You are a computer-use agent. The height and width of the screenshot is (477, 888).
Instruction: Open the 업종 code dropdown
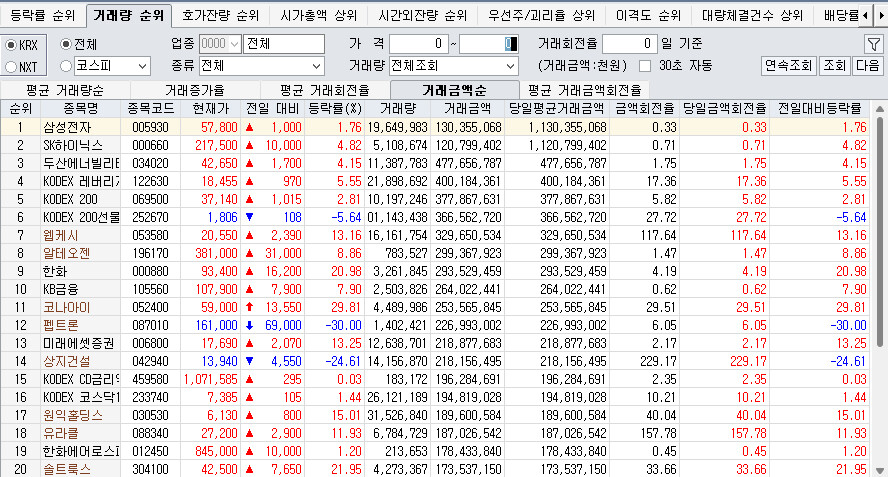click(x=234, y=44)
